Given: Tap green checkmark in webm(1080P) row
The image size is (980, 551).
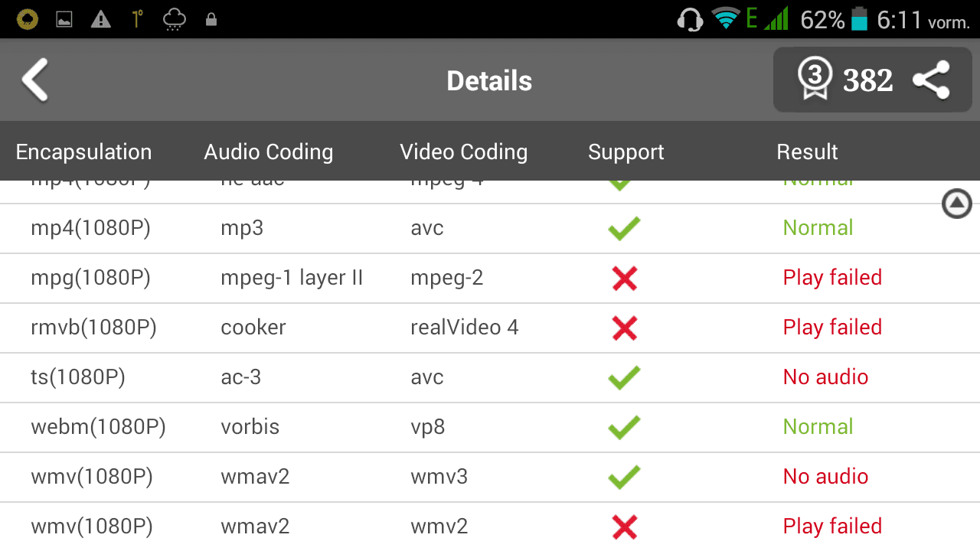Looking at the screenshot, I should 624,427.
